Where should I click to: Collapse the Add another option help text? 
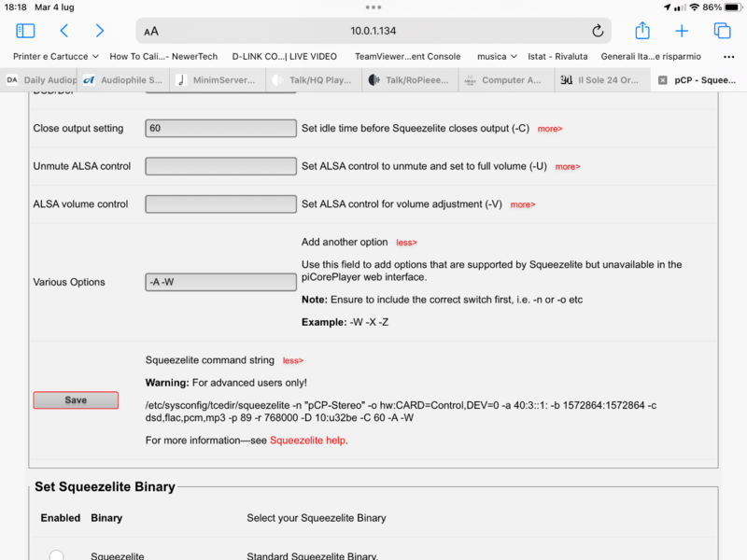tap(406, 242)
